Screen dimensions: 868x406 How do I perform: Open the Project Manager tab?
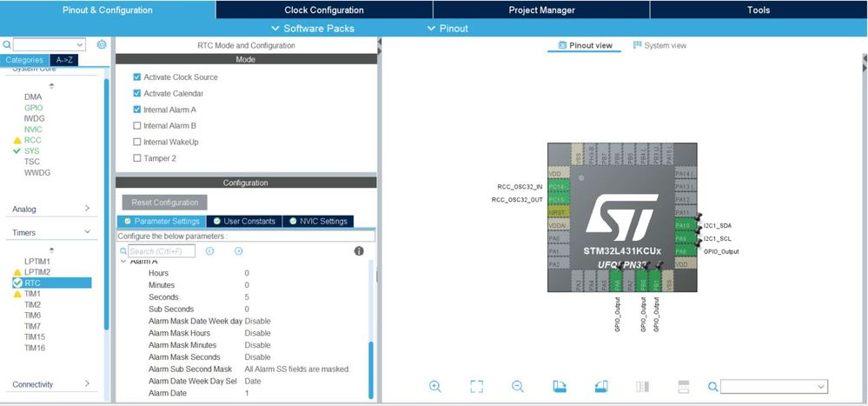[x=541, y=10]
